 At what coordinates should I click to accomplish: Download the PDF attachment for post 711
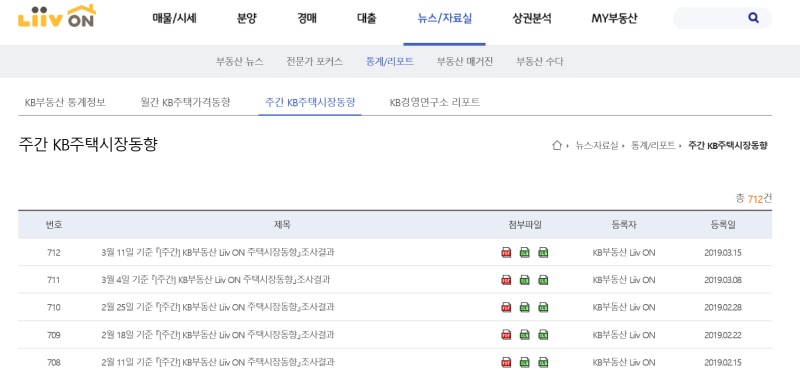point(506,280)
